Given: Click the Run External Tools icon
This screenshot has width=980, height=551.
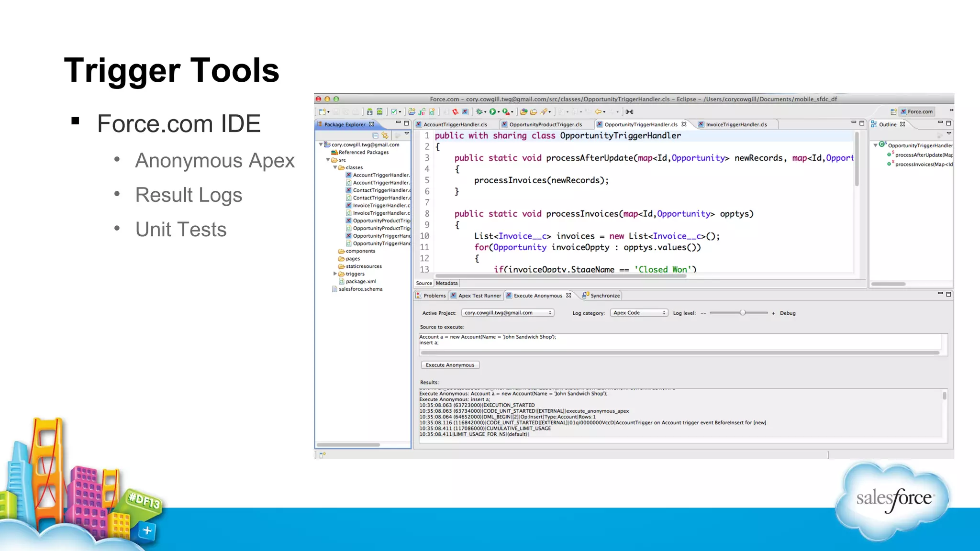Looking at the screenshot, I should [x=505, y=112].
